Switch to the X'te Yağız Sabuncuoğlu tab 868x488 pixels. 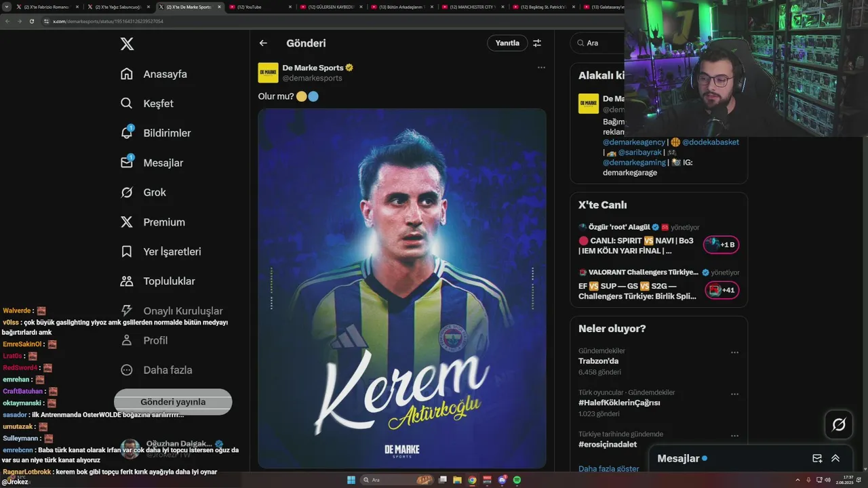[118, 7]
